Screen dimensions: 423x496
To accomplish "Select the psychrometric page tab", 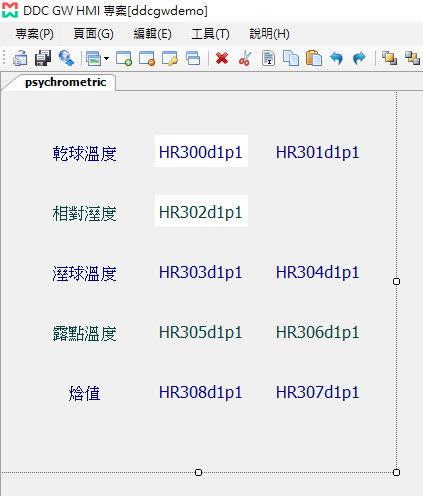I will [65, 82].
